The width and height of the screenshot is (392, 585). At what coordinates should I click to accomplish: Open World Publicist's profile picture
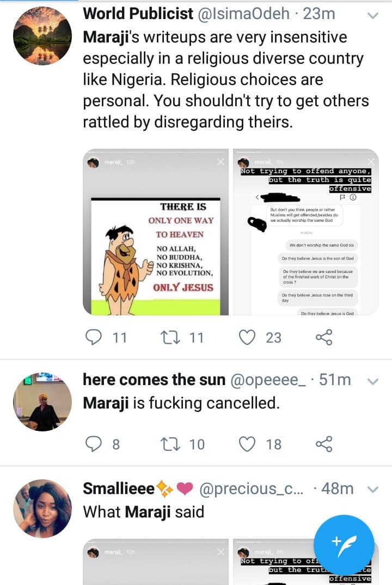(42, 36)
